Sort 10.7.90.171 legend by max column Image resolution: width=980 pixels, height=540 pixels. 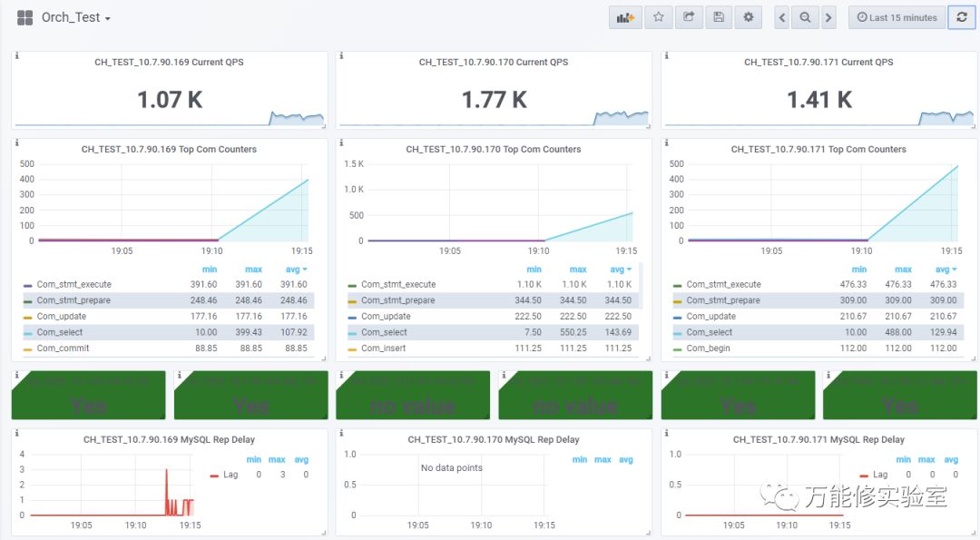click(x=903, y=270)
